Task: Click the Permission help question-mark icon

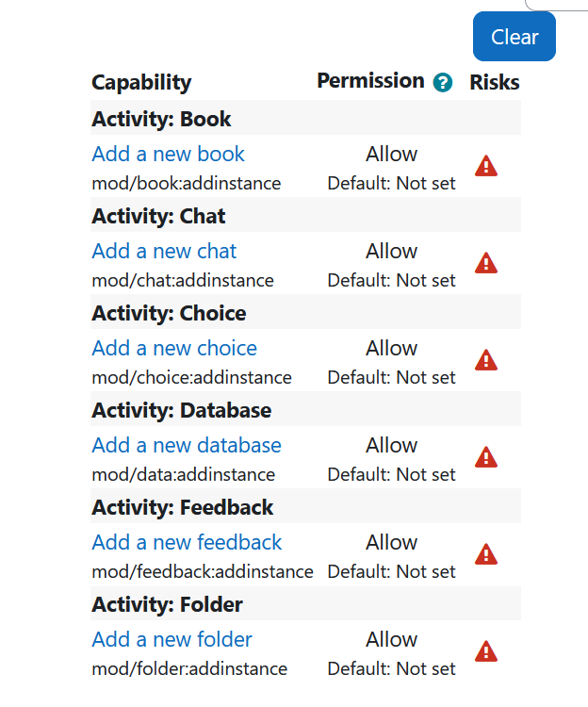Action: (x=443, y=83)
